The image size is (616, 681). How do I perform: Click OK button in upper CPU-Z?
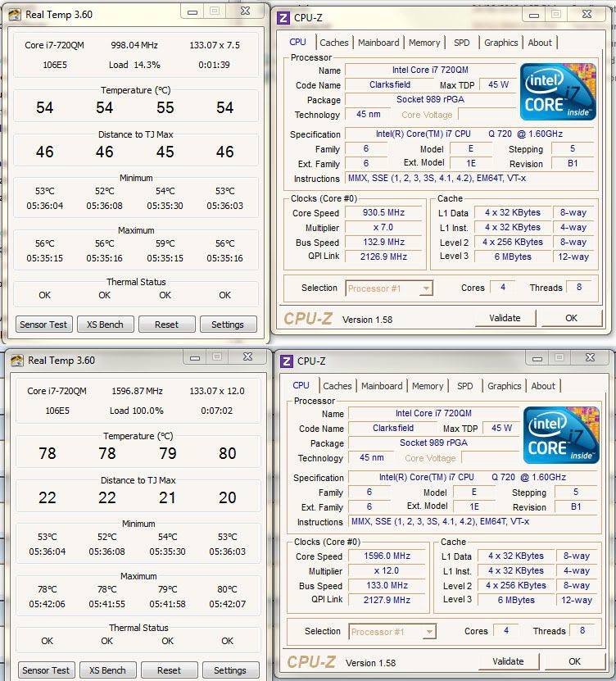571,318
